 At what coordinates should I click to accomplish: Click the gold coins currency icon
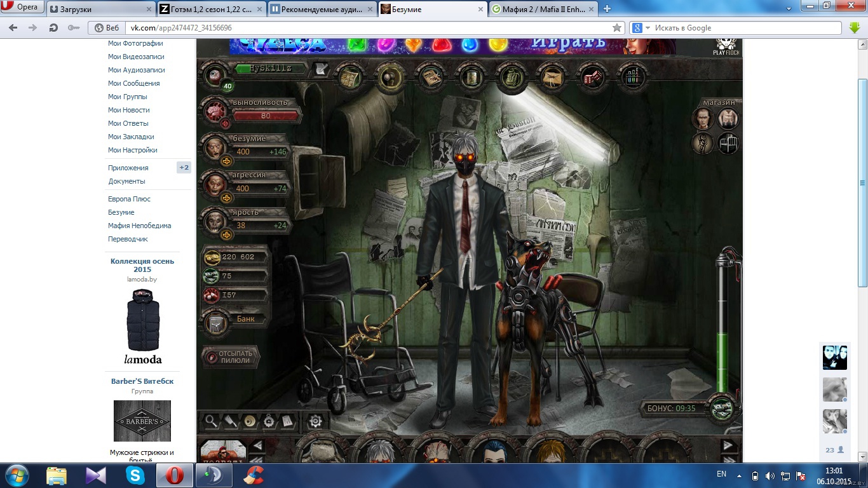212,257
